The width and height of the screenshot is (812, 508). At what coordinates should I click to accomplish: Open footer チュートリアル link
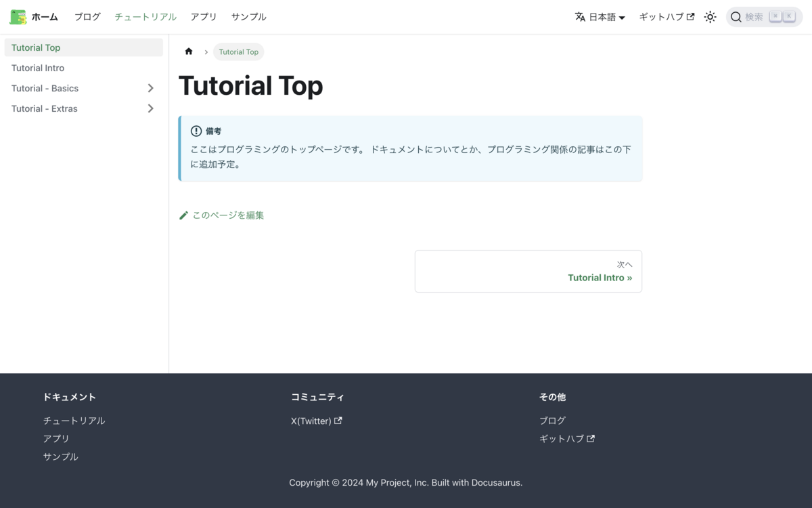coord(74,421)
